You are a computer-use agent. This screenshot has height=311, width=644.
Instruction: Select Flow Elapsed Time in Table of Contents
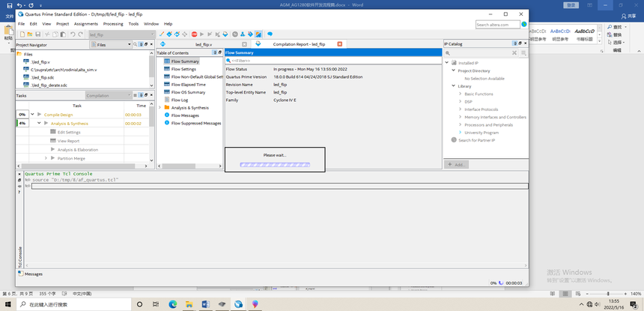[189, 85]
